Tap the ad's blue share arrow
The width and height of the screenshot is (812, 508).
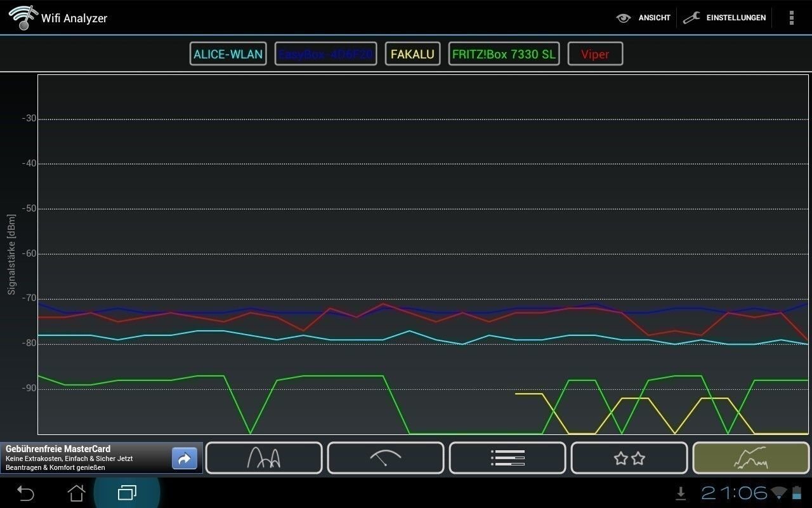[x=185, y=458]
